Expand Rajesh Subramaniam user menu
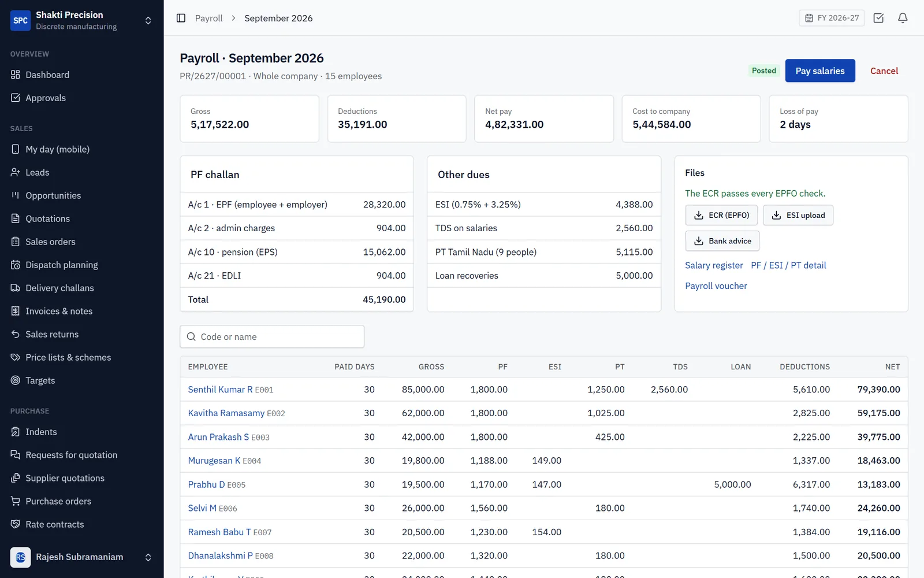 coord(81,557)
